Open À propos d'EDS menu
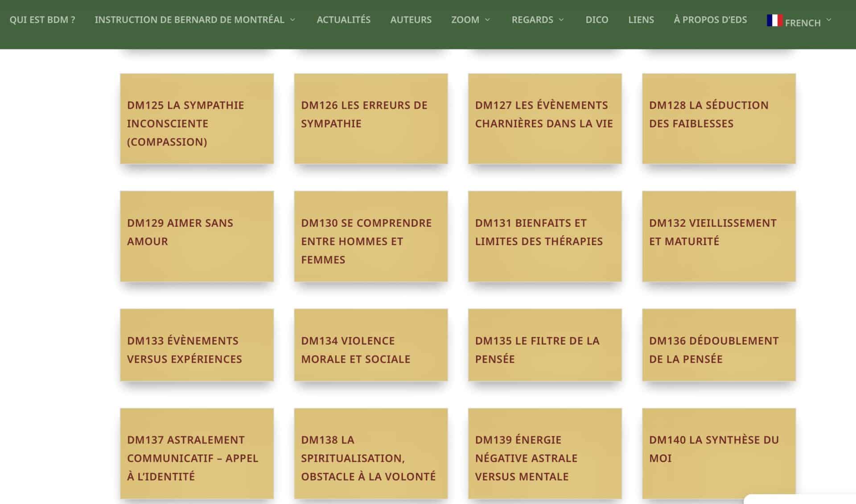 [x=710, y=20]
